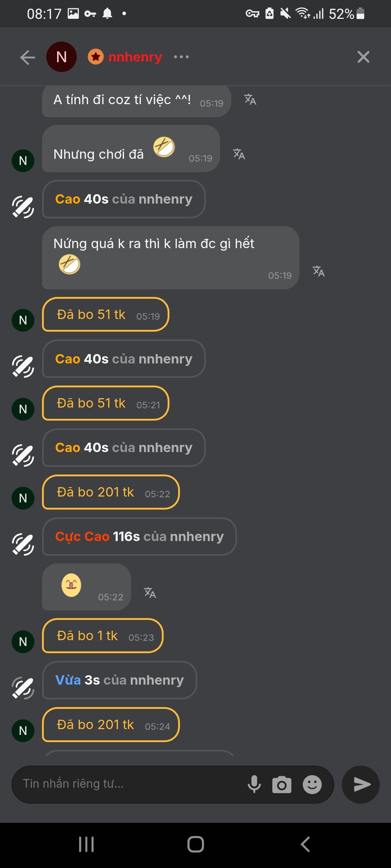The height and width of the screenshot is (868, 391).
Task: Open the camera attachment icon
Action: [282, 784]
